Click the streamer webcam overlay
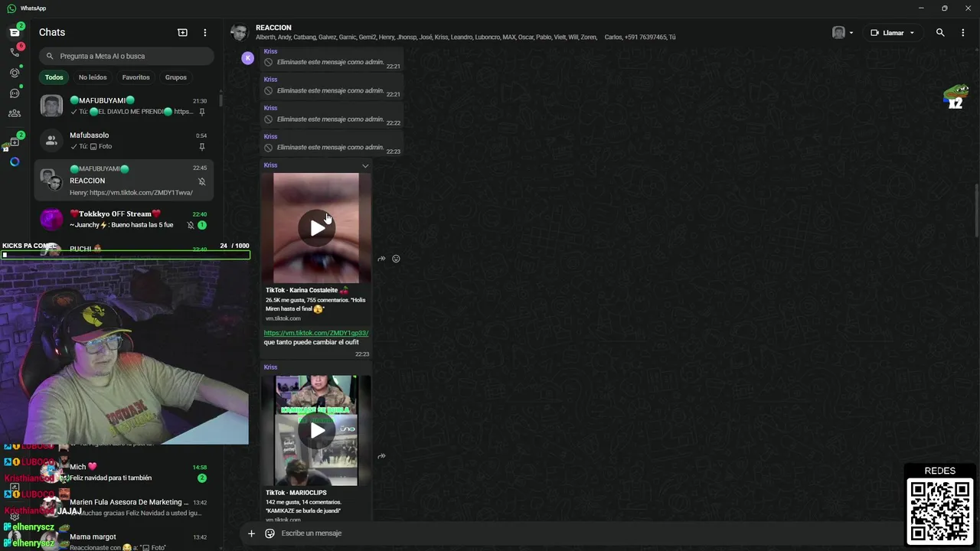 [x=124, y=352]
